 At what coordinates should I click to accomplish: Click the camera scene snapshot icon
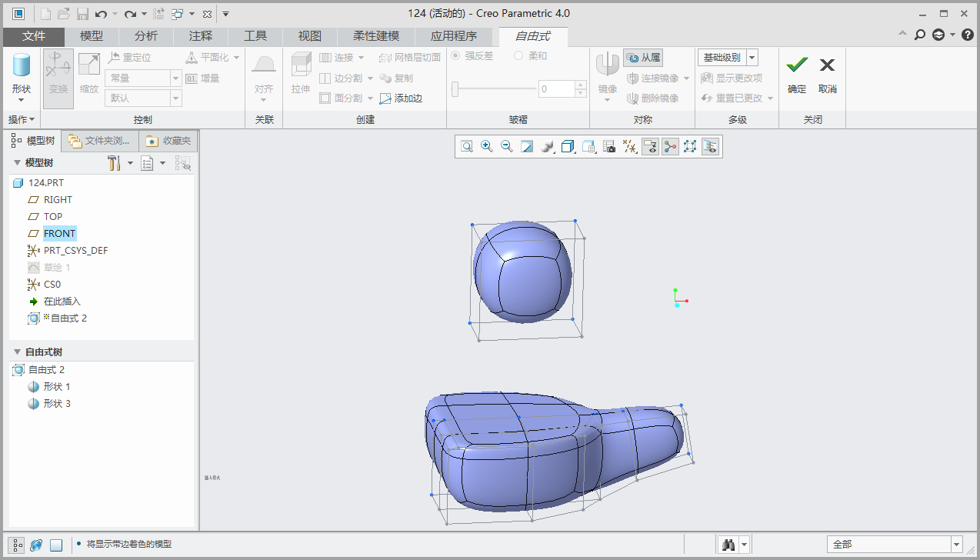[609, 146]
